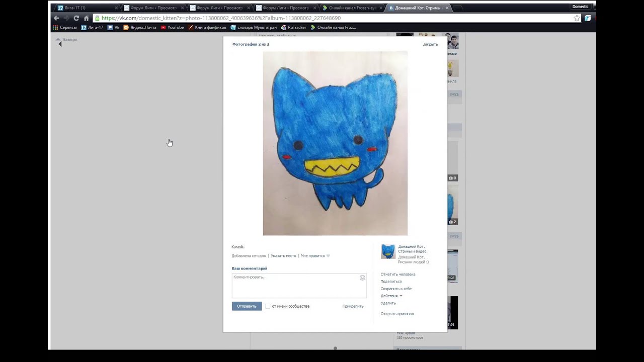
Task: Click Закрыть to close the photo viewer
Action: [430, 44]
